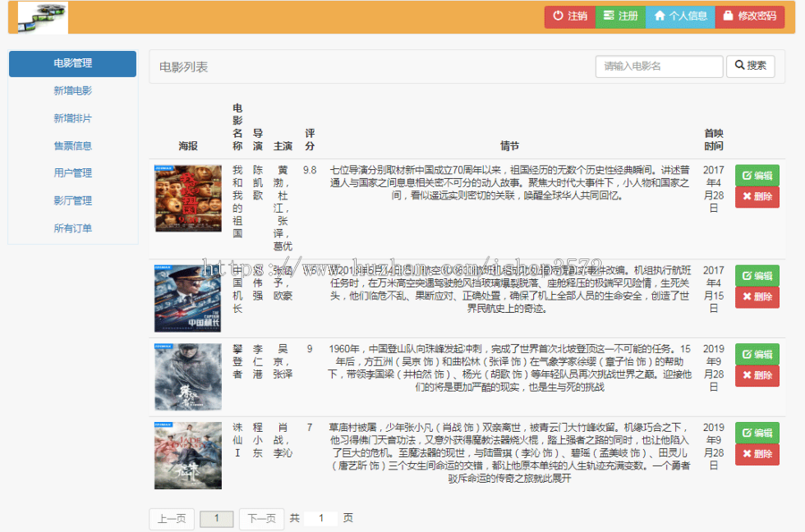Click movie title 我和我的祖国

[x=237, y=201]
